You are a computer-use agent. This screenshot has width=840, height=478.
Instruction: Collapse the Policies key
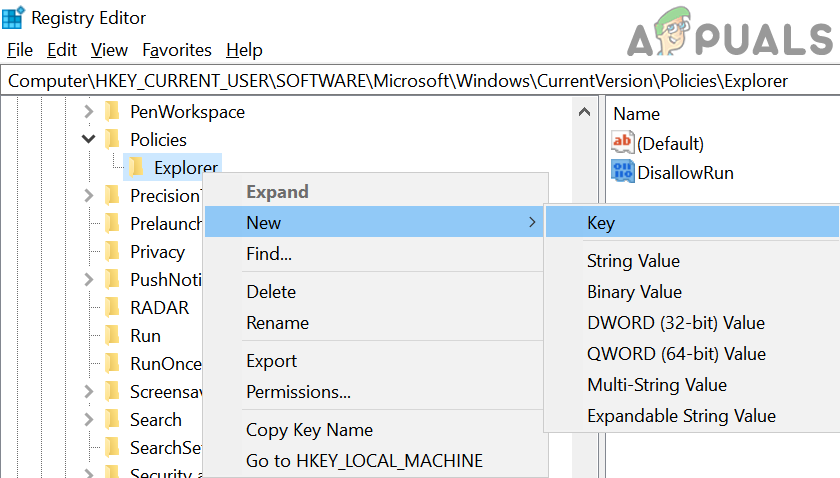[x=89, y=139]
